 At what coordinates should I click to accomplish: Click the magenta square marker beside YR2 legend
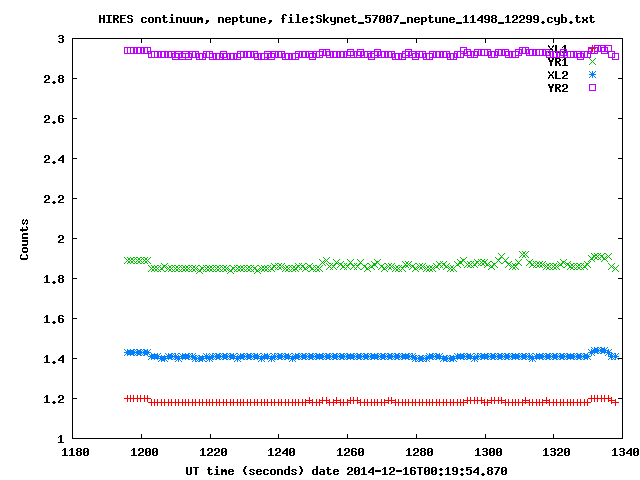[x=592, y=88]
